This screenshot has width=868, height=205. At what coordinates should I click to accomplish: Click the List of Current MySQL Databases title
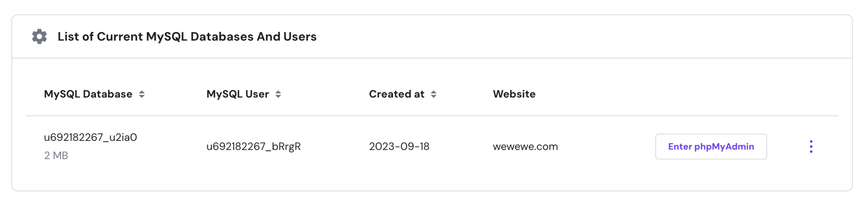tap(187, 37)
